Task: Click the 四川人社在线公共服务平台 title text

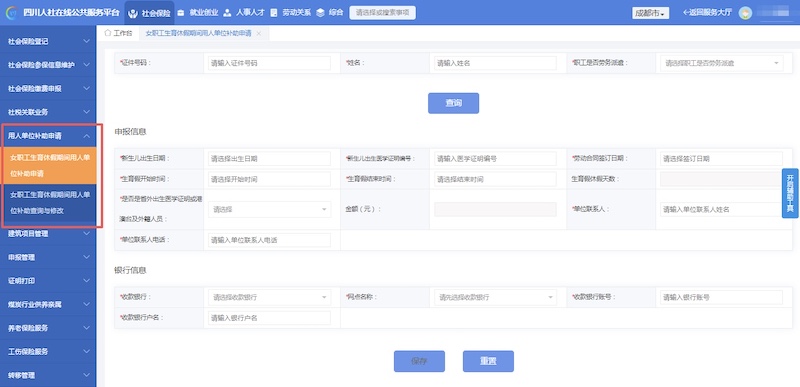Action: tap(71, 13)
